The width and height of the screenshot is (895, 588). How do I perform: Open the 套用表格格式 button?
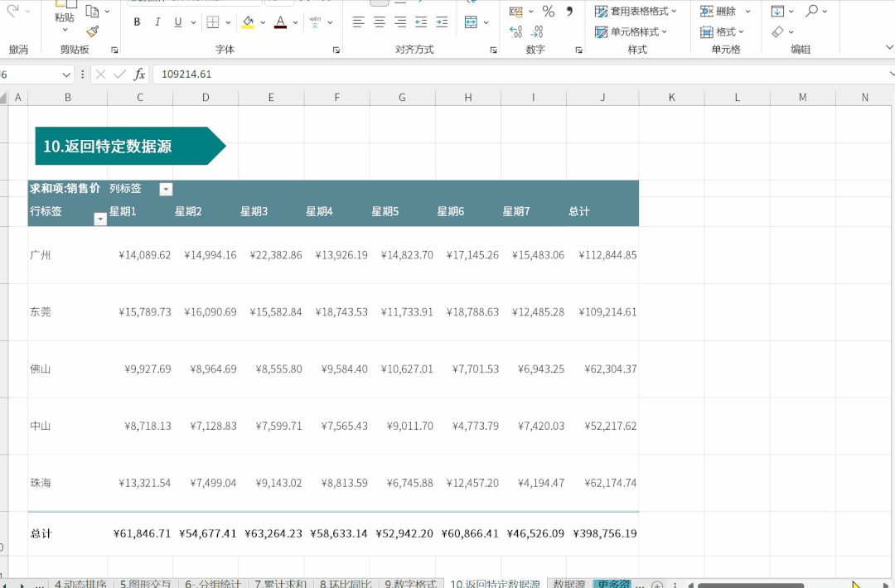pyautogui.click(x=636, y=12)
